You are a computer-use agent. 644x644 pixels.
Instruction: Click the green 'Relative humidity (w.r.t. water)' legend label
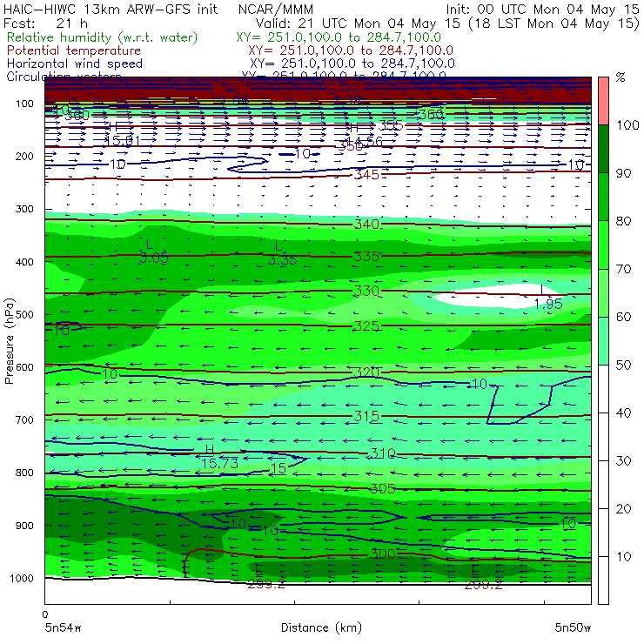102,37
